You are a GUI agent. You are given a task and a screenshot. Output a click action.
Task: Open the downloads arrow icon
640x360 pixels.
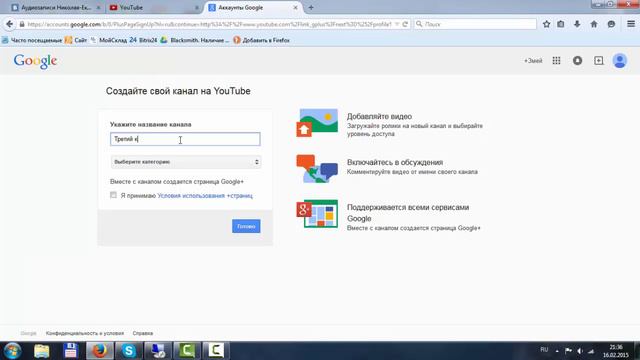[x=577, y=24]
